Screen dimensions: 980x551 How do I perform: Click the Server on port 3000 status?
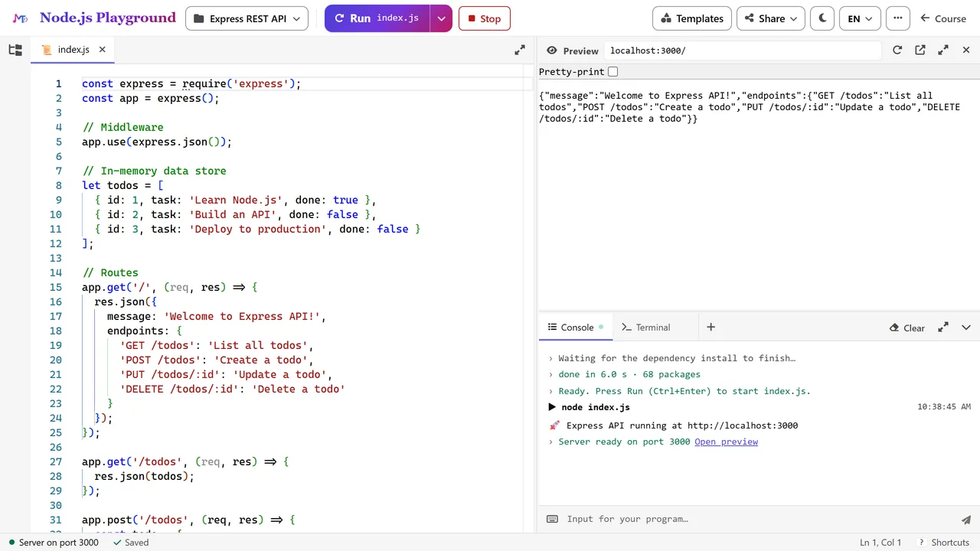54,542
